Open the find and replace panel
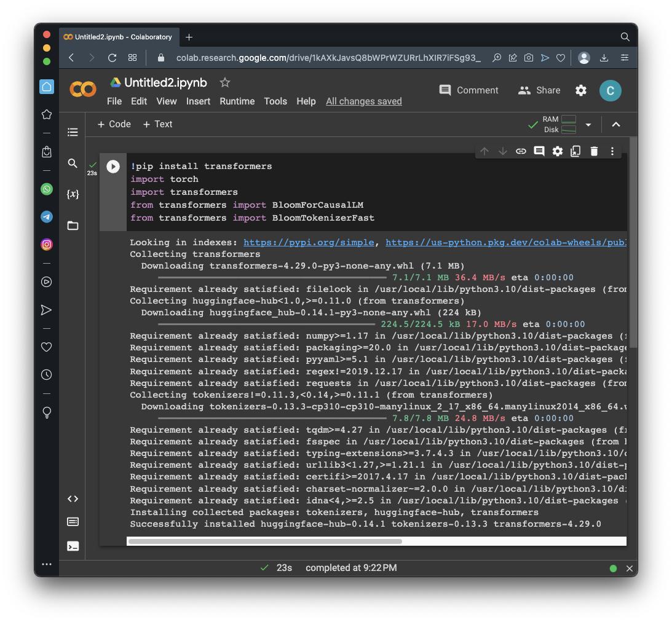This screenshot has width=672, height=622. [73, 163]
